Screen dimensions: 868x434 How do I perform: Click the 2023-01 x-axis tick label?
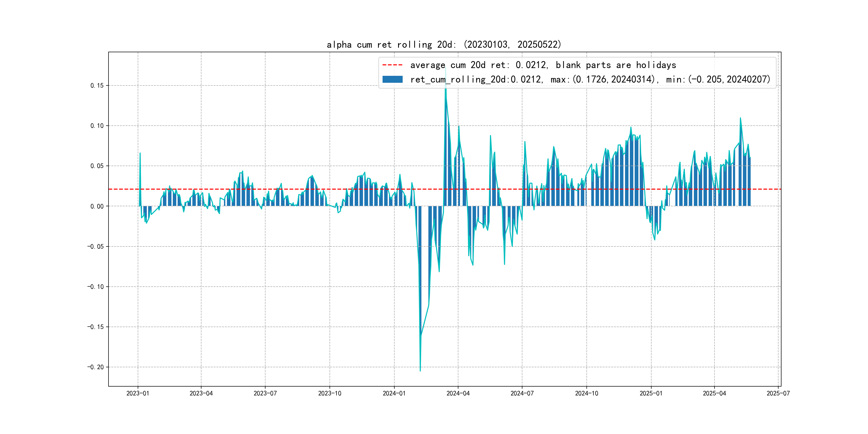point(137,393)
